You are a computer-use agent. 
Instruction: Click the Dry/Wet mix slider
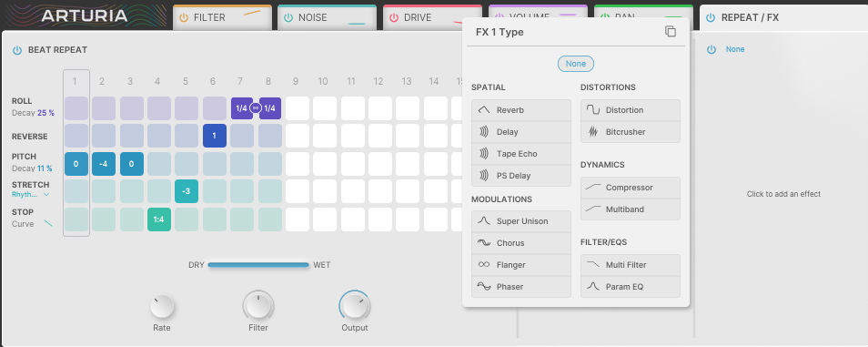pyautogui.click(x=258, y=265)
